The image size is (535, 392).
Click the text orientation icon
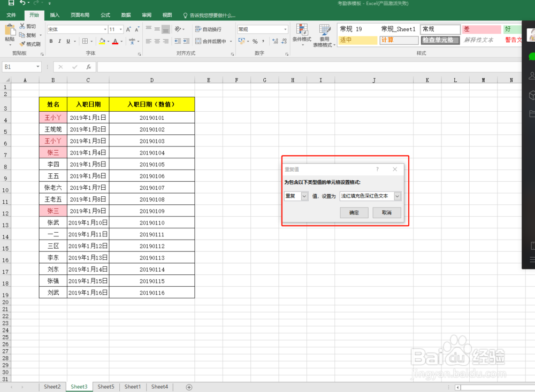tap(178, 29)
